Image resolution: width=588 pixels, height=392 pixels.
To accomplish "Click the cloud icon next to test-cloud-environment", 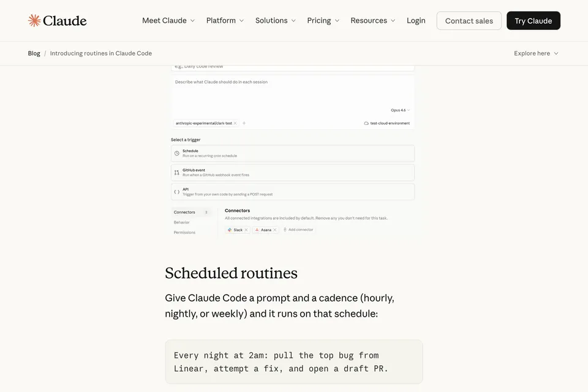I will tap(366, 123).
